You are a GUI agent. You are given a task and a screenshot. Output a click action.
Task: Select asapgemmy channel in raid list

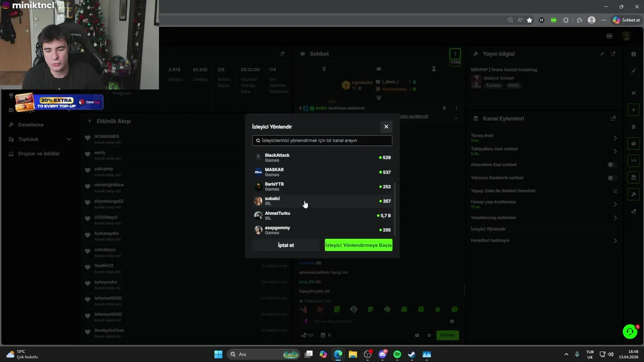click(x=322, y=230)
